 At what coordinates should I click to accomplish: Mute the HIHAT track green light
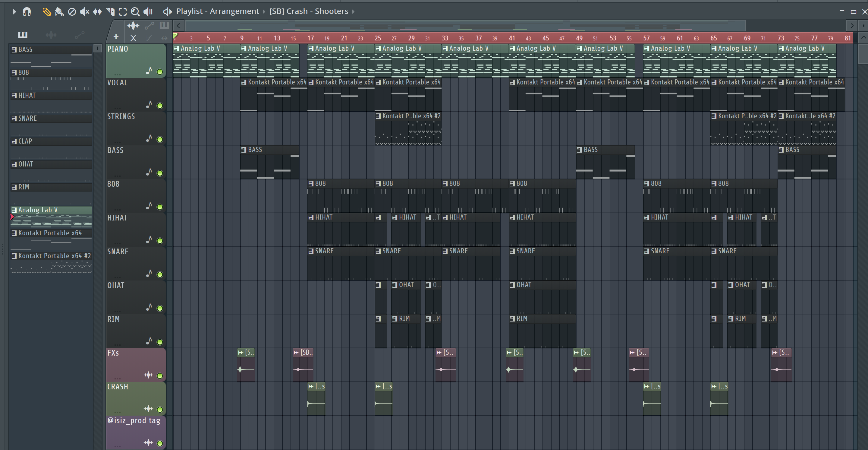pos(160,241)
